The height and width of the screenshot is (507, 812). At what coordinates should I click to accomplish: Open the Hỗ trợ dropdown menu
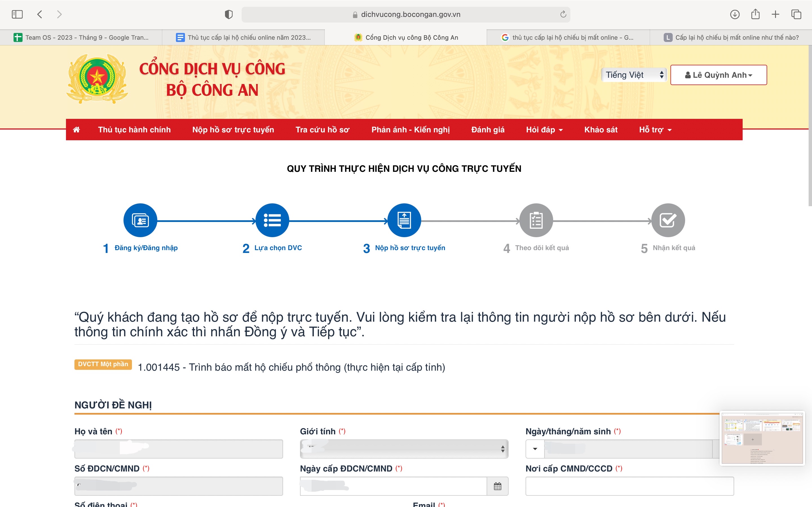point(655,130)
